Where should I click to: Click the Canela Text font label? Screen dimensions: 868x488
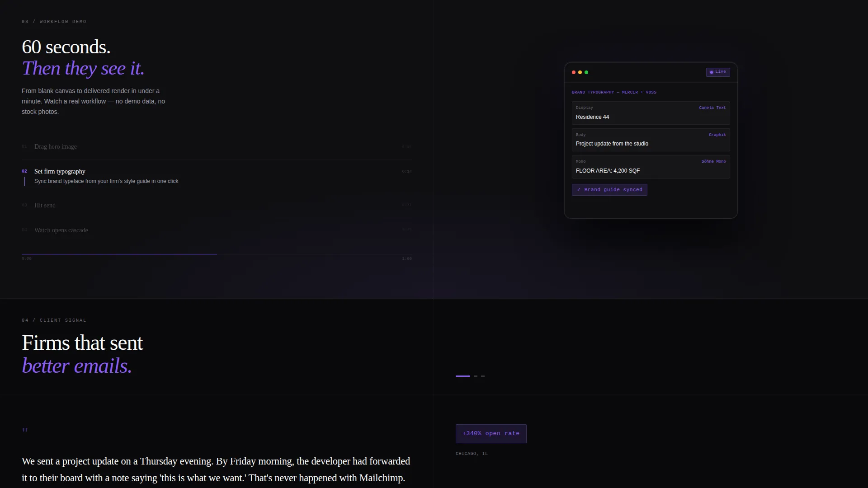[712, 108]
